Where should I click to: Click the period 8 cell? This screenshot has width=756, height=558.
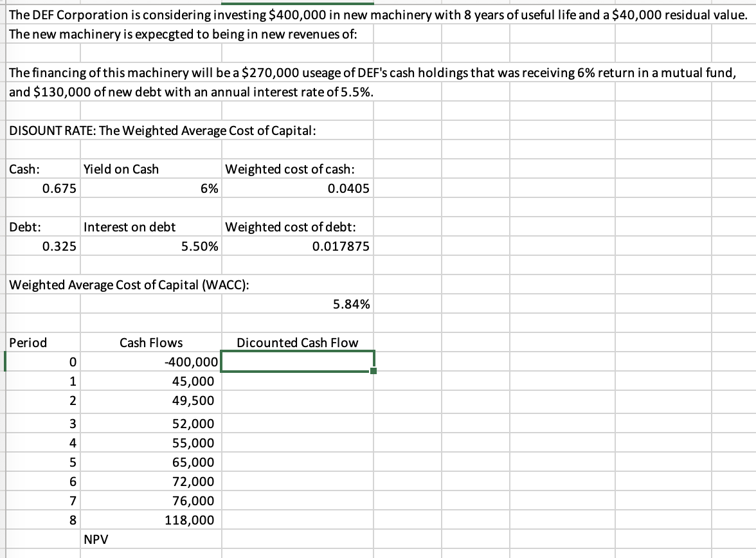(43, 520)
